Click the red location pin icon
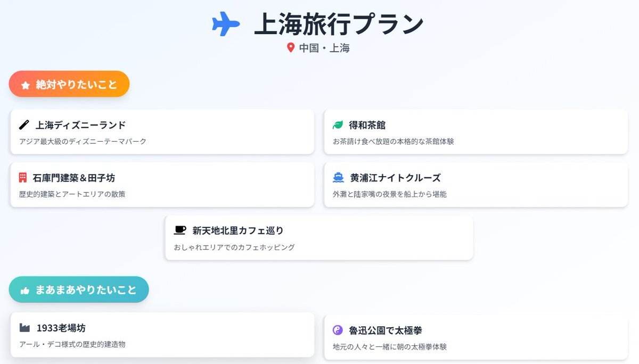This screenshot has height=364, width=639. coord(291,48)
